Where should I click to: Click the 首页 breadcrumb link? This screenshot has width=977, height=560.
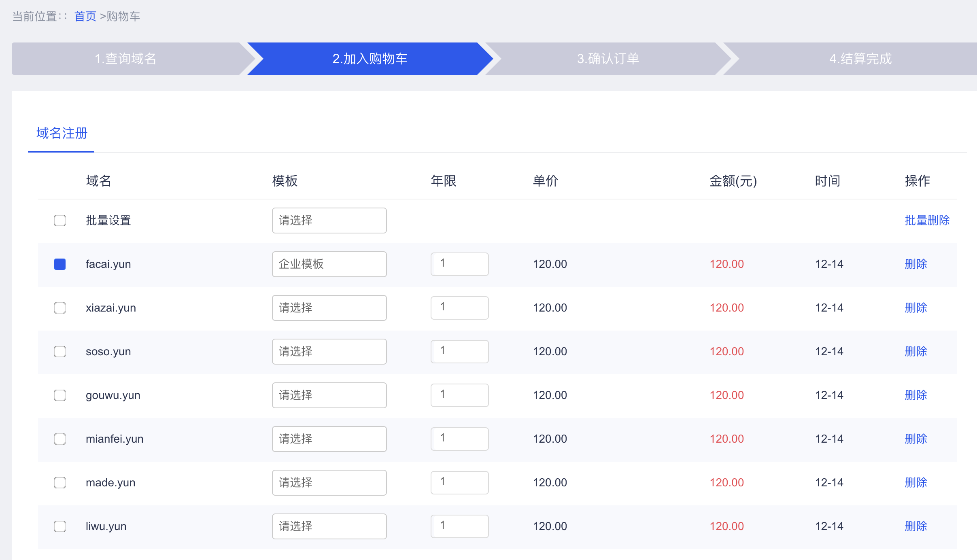[x=85, y=17]
